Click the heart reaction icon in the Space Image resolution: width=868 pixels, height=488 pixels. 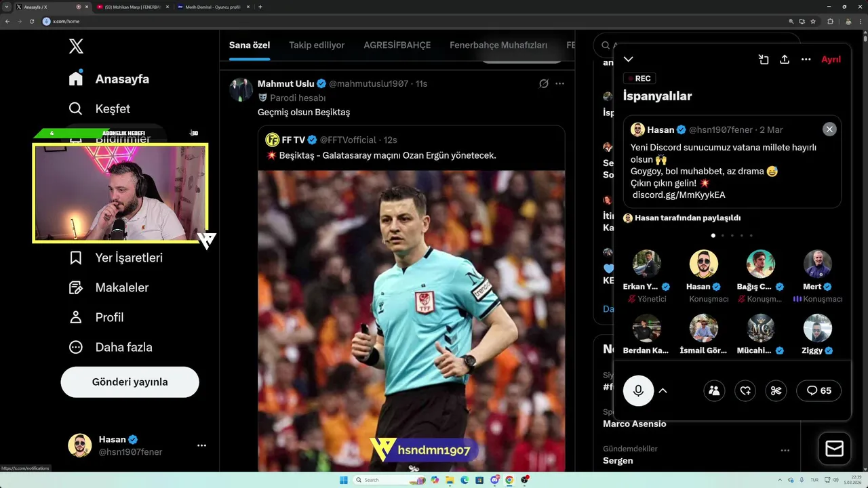(745, 390)
